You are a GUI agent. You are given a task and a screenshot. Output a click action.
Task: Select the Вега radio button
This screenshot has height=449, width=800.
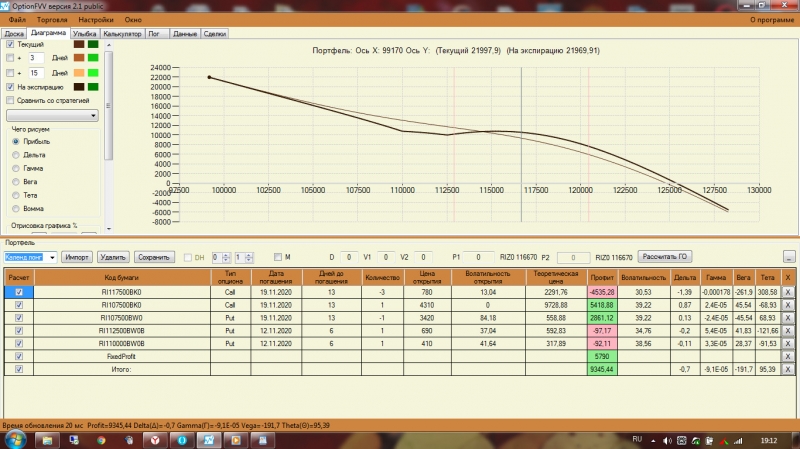(x=16, y=182)
